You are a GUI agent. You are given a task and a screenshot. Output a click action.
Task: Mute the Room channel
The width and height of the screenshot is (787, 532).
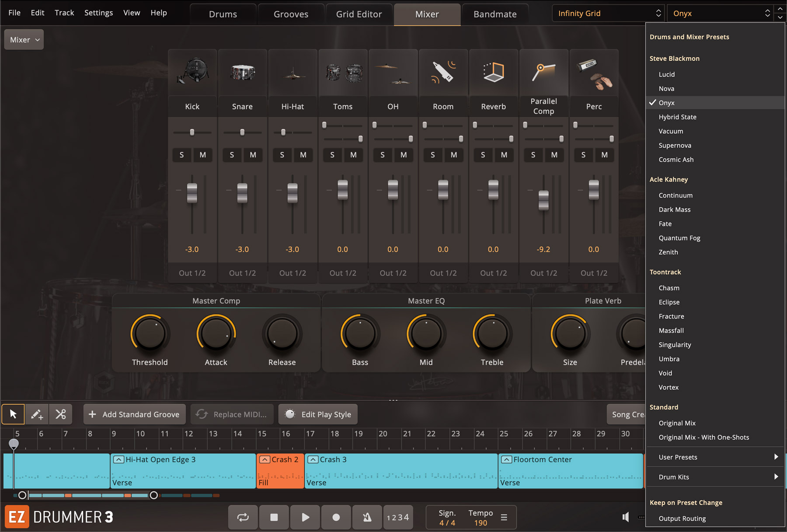454,155
